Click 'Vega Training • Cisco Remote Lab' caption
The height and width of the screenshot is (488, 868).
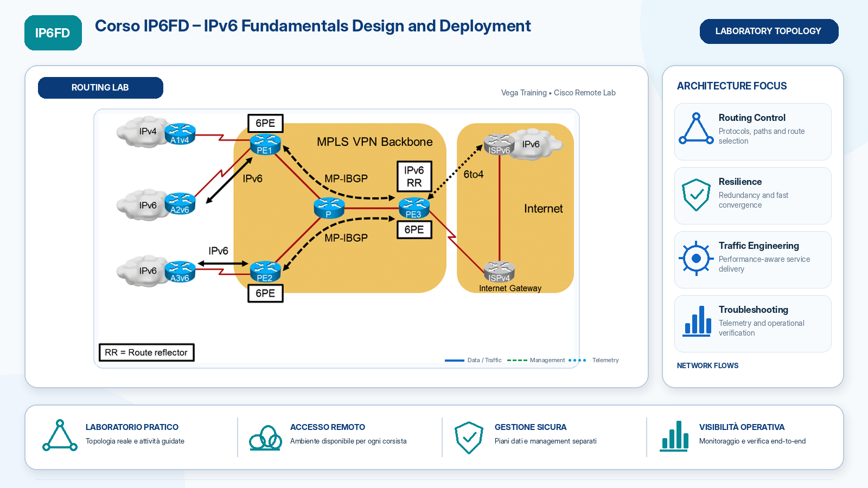click(558, 93)
